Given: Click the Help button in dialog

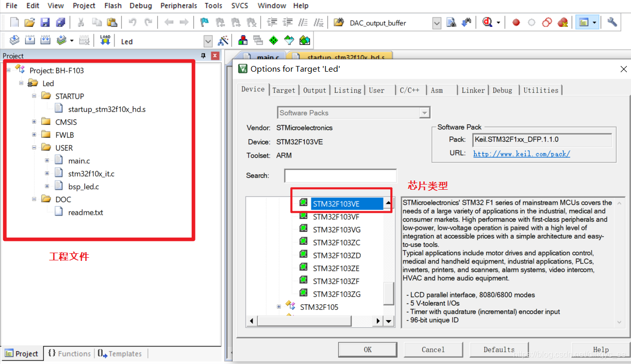Looking at the screenshot, I should pos(601,350).
